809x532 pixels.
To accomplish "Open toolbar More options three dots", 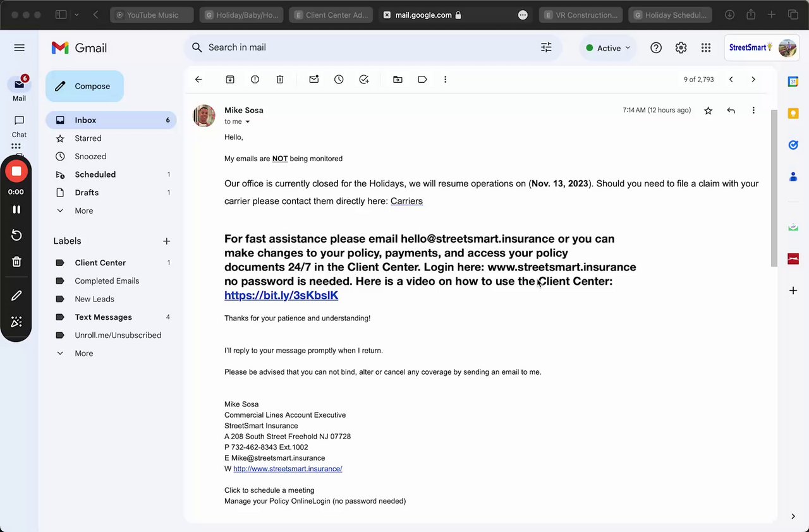I will click(x=445, y=80).
